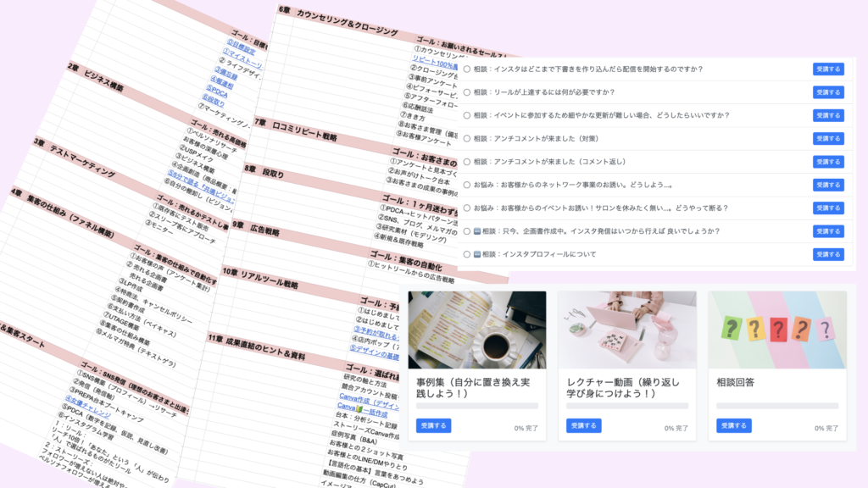Click the レクチャー動画 course progress bar
Image resolution: width=868 pixels, height=488 pixels.
coord(627,406)
